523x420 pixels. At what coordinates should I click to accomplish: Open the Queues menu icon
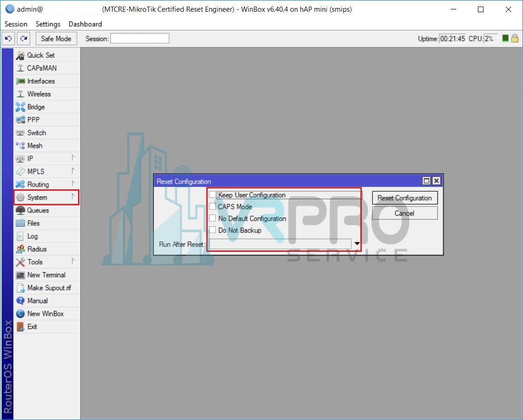[x=20, y=210]
